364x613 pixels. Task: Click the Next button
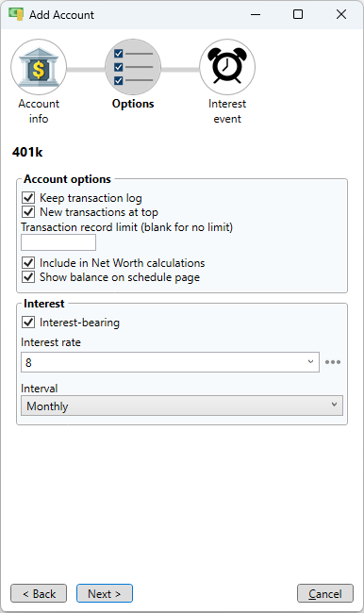tap(105, 593)
